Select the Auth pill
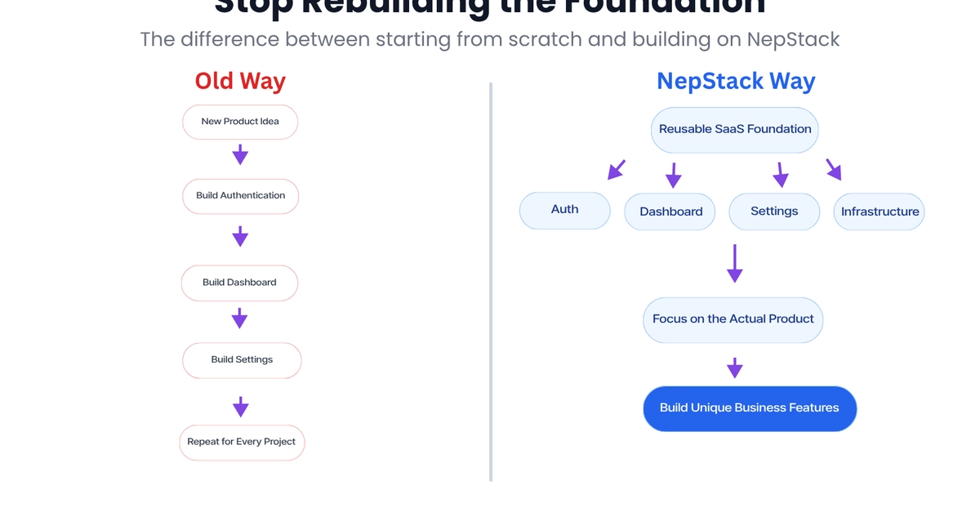The image size is (980, 512). click(565, 211)
